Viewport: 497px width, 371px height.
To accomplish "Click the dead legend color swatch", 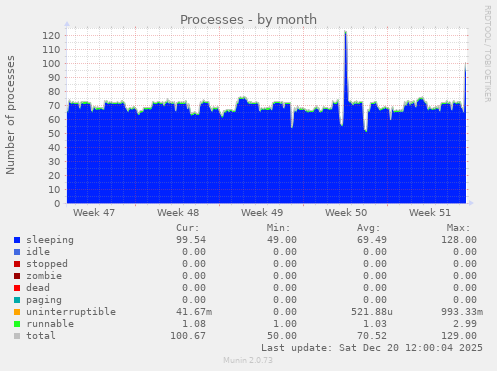I will [x=17, y=288].
